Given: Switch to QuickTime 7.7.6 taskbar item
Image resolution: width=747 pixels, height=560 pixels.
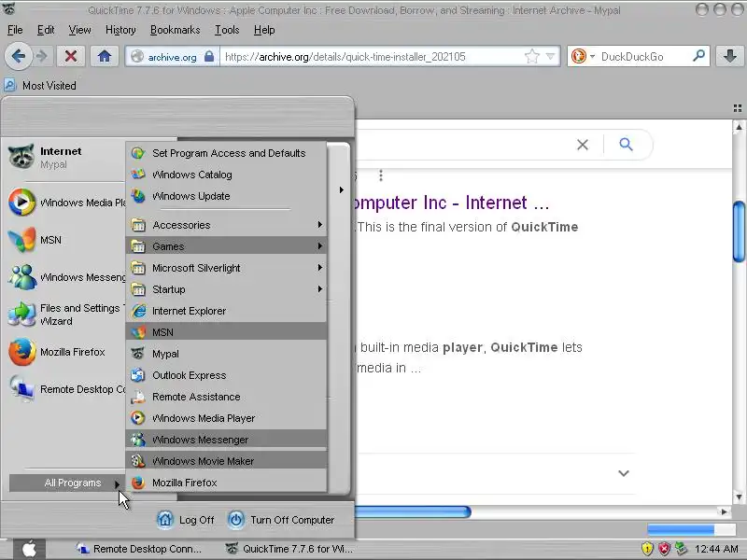Looking at the screenshot, I should point(289,549).
